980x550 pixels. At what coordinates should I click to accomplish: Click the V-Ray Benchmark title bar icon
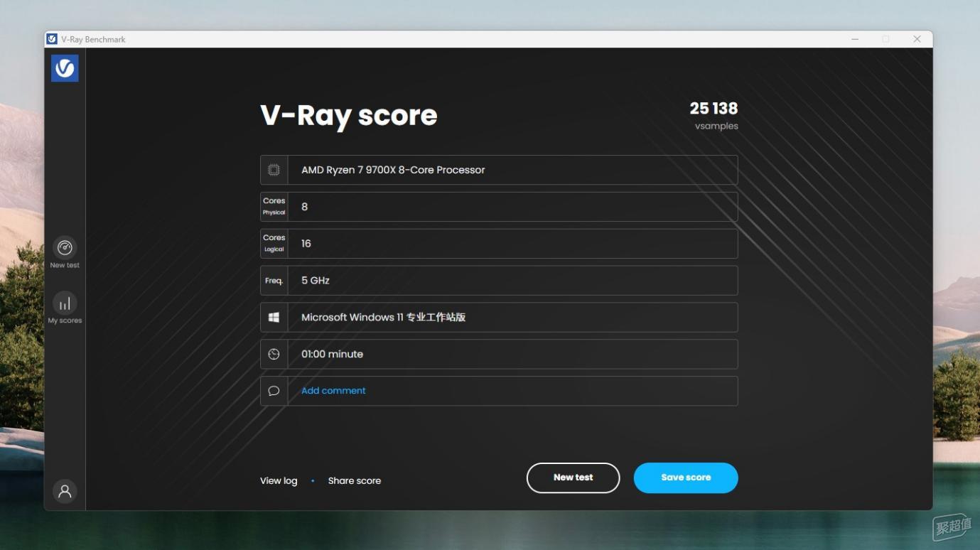52,39
